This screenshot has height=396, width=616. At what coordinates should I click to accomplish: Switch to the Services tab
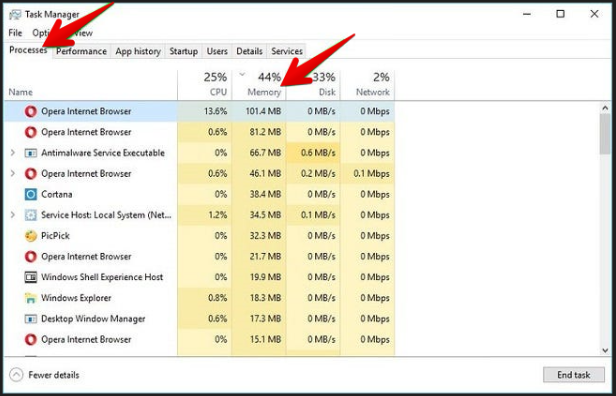tap(287, 51)
